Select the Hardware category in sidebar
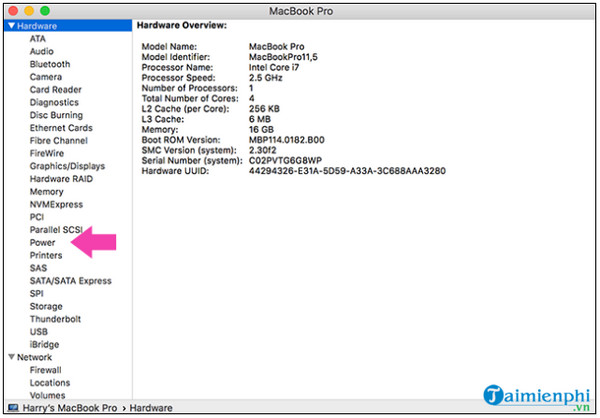This screenshot has height=418, width=600. pos(68,26)
